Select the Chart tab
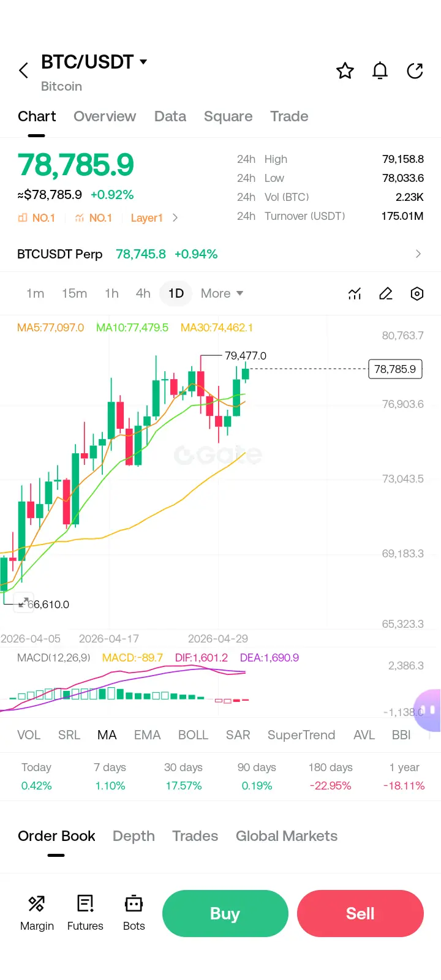This screenshot has width=441, height=980. click(x=37, y=116)
